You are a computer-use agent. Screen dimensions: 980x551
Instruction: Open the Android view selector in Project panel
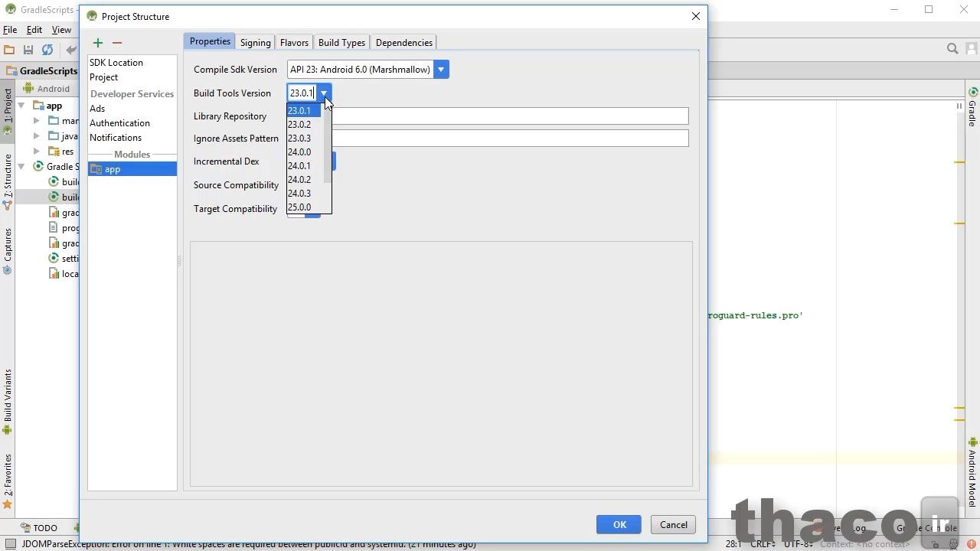click(x=46, y=89)
